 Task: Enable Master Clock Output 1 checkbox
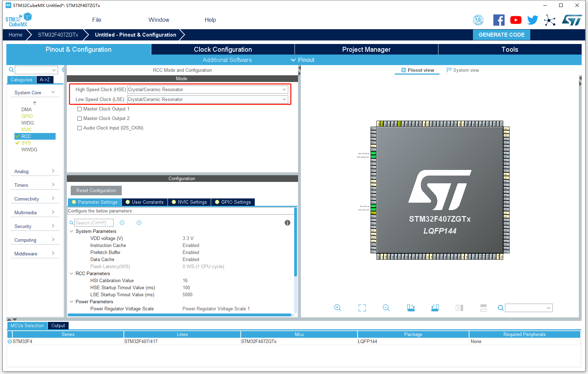pos(80,109)
